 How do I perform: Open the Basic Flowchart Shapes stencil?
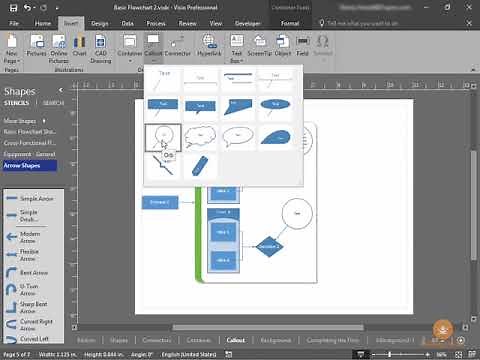(30, 132)
